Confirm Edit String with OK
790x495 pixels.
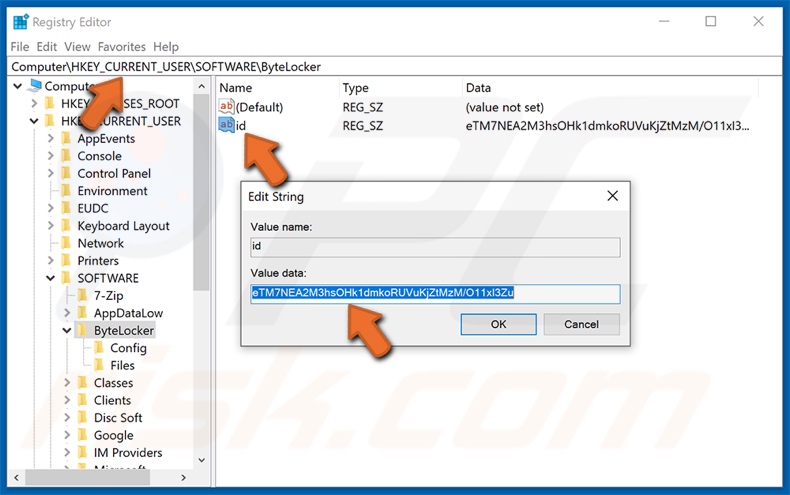(498, 324)
